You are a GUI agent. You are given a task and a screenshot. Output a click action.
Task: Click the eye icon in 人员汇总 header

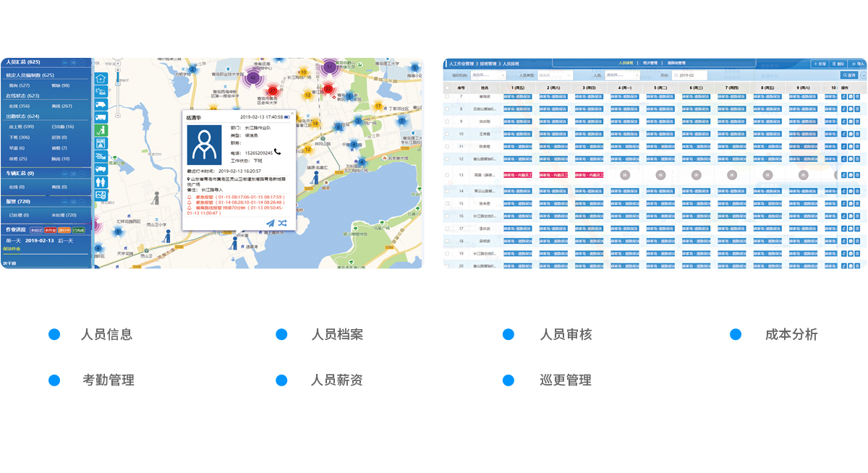coord(64,62)
